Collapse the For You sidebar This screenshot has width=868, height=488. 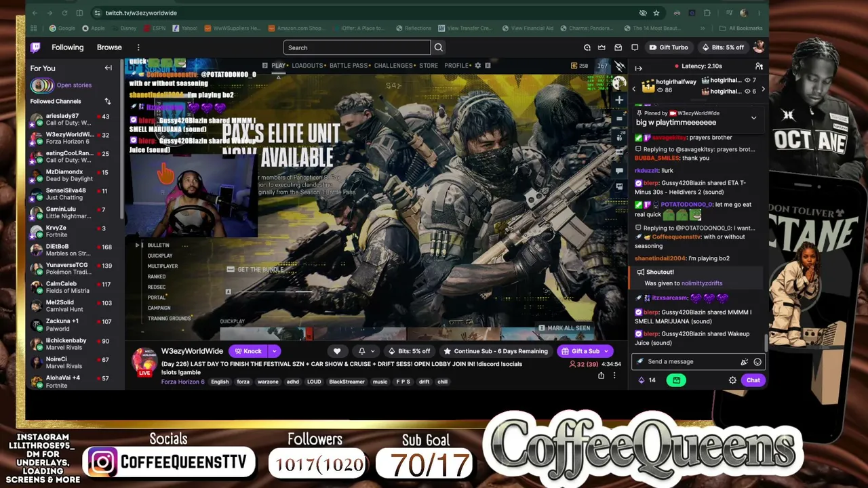coord(108,68)
